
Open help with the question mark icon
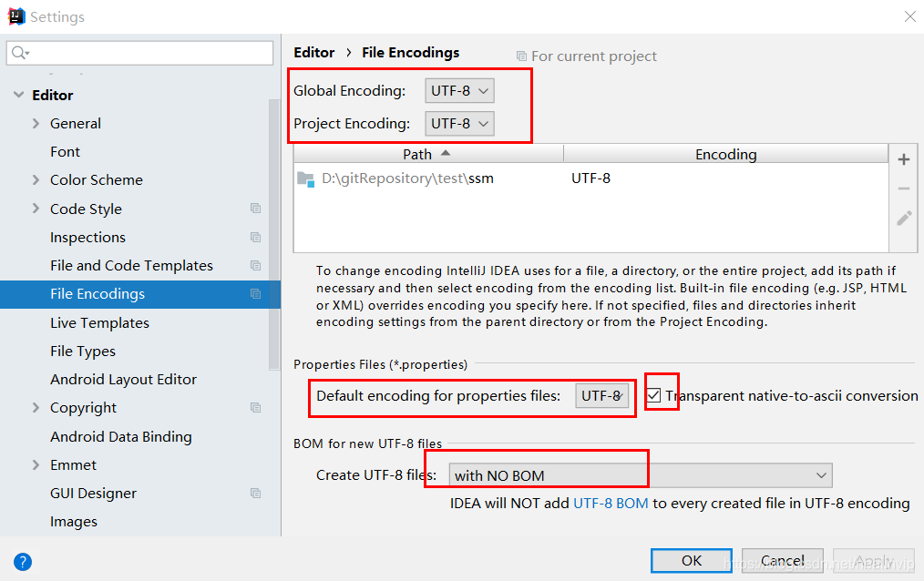tap(23, 562)
